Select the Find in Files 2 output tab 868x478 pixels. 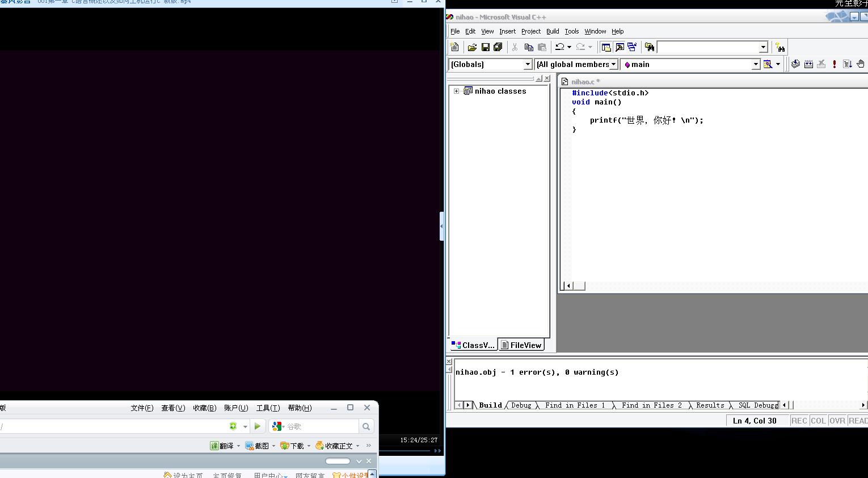(651, 405)
